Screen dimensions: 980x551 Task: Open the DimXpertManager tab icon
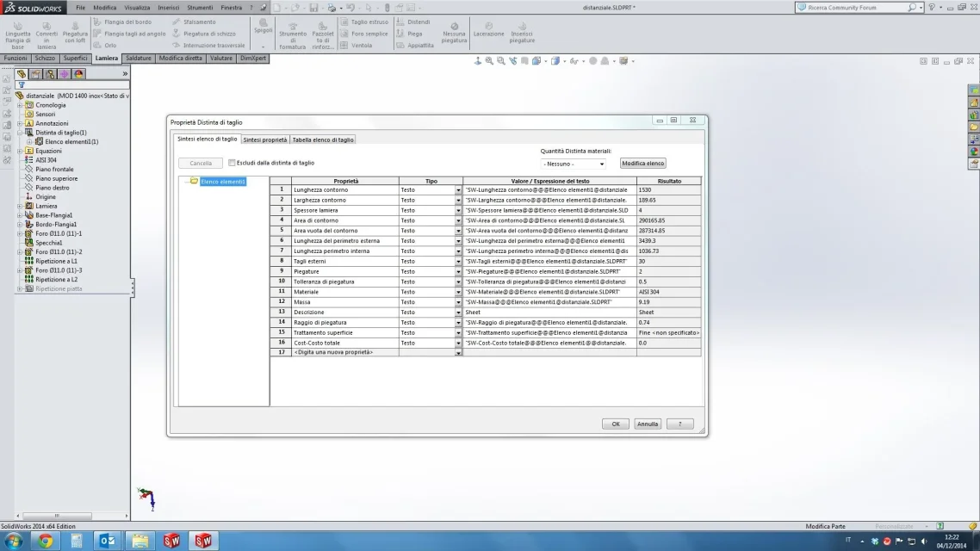click(64, 74)
